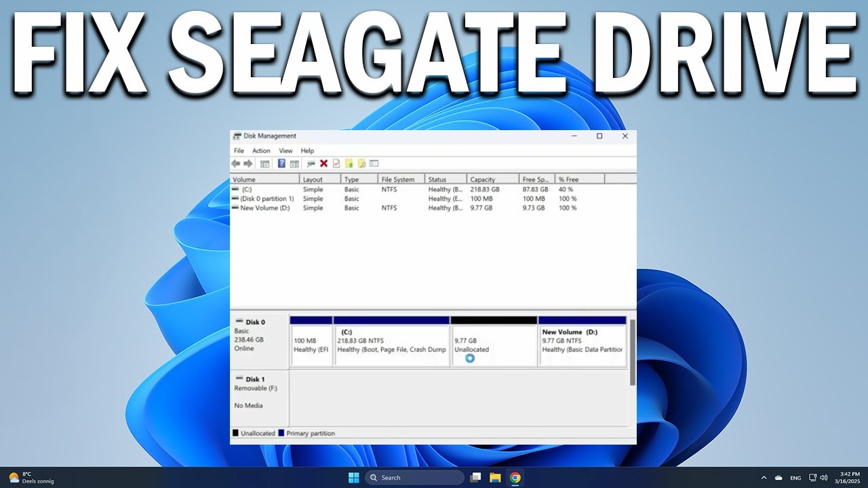Maximize the Disk Management window
868x488 pixels.
[x=599, y=136]
